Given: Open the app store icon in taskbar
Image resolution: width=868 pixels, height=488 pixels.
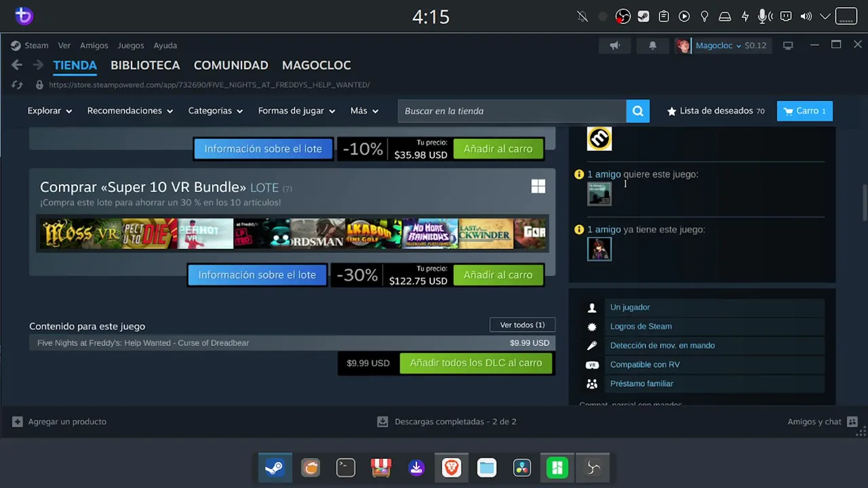Looking at the screenshot, I should click(x=381, y=468).
